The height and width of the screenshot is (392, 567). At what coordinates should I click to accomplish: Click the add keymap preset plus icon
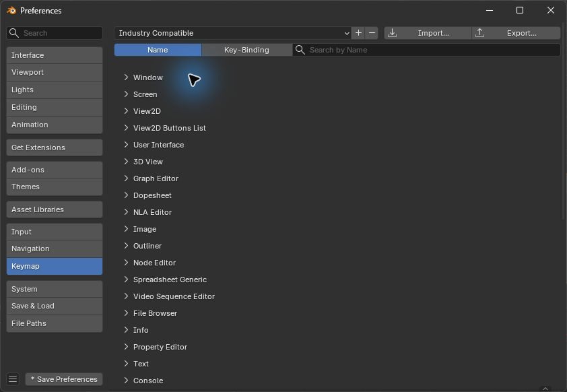pos(358,33)
